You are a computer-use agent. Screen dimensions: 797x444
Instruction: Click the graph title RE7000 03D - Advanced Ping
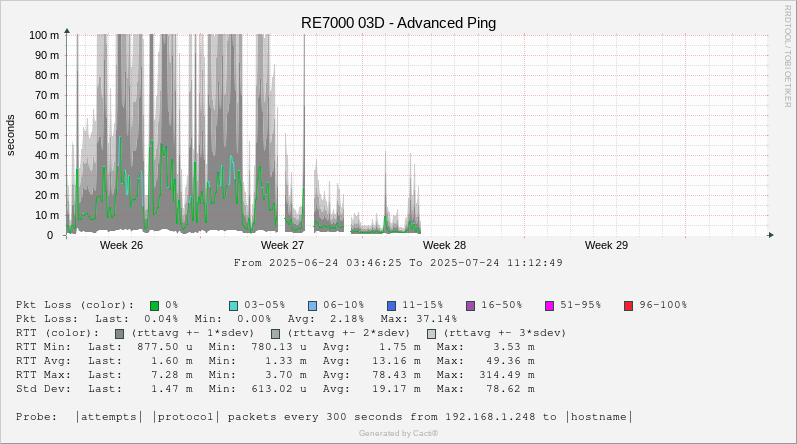point(398,23)
